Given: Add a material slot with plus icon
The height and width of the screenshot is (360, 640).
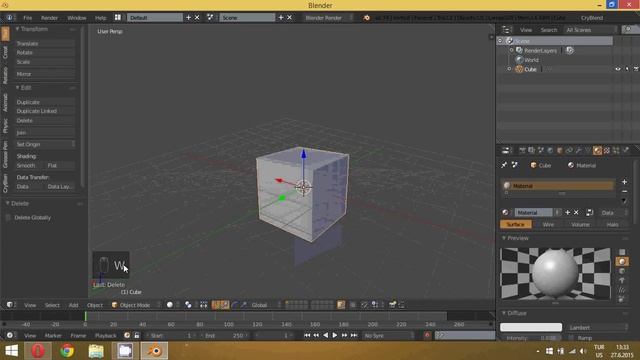Looking at the screenshot, I should tap(624, 182).
